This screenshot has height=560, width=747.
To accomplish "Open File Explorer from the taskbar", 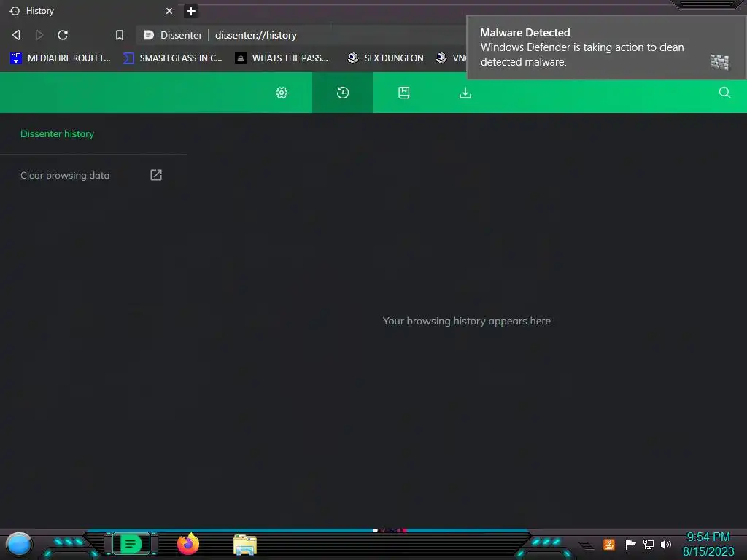I will pyautogui.click(x=245, y=545).
